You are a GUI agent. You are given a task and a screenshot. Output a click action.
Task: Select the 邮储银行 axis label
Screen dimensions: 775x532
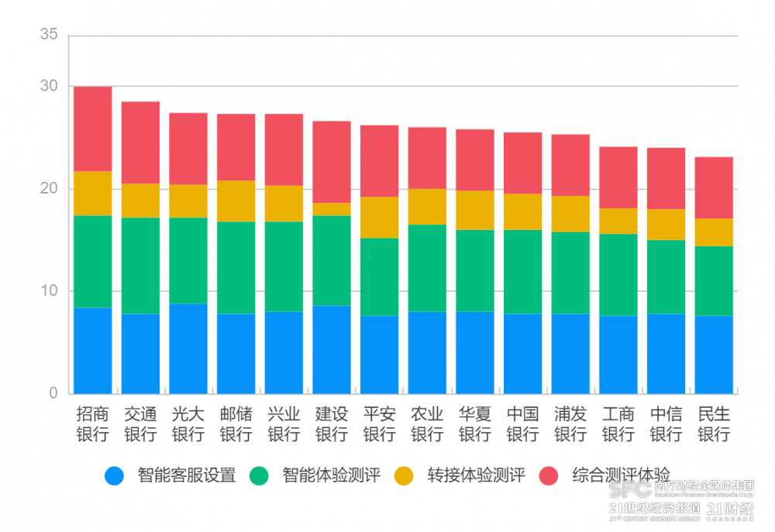pos(236,424)
